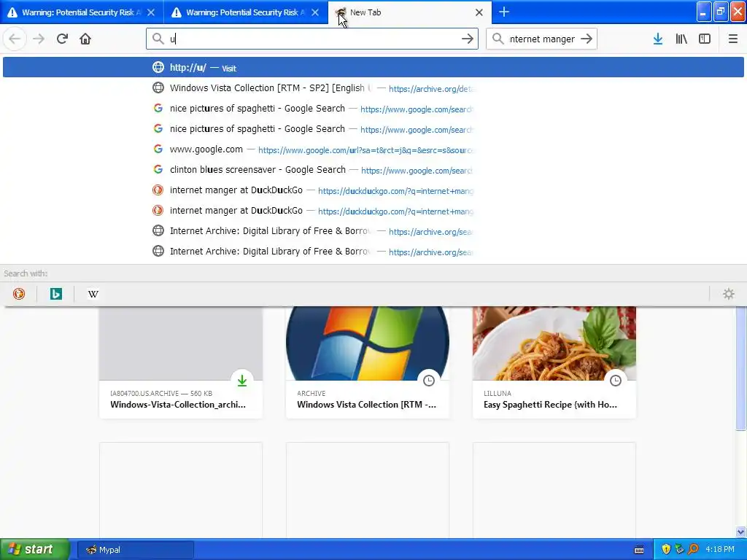
Task: Click the forward navigation arrow
Action: [x=39, y=39]
